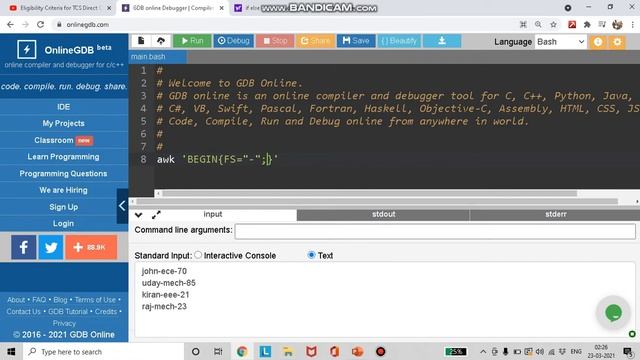Collapse the left sidebar panel

[x=122, y=206]
